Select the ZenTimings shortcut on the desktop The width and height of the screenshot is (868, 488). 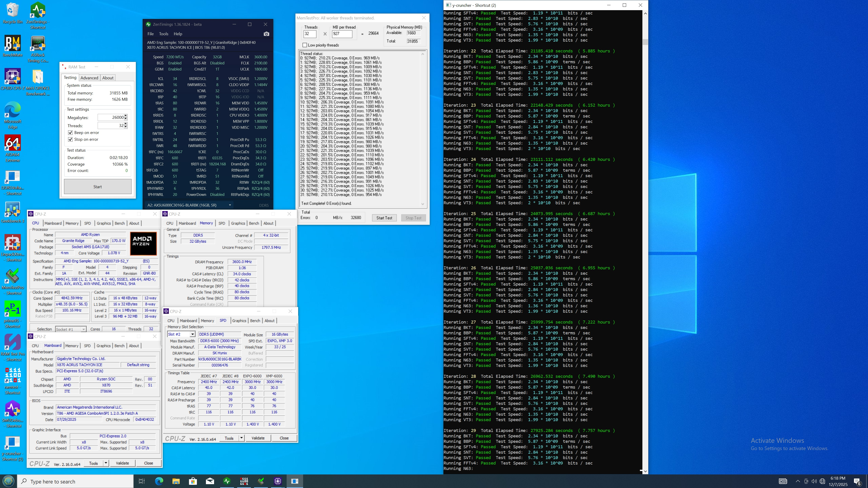(38, 16)
